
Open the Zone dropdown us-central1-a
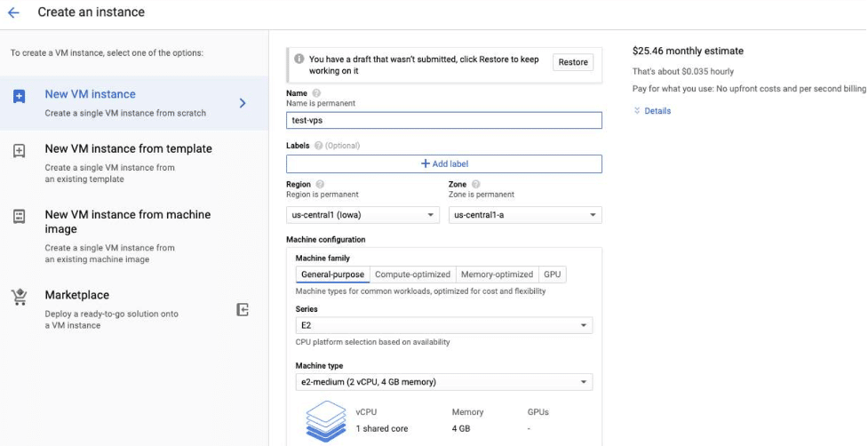pos(525,215)
